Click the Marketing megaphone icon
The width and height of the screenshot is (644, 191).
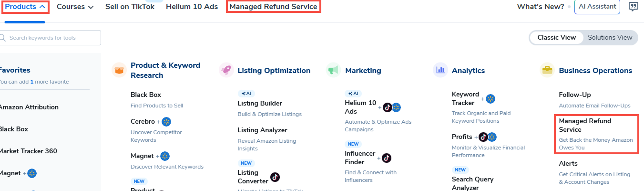(333, 70)
